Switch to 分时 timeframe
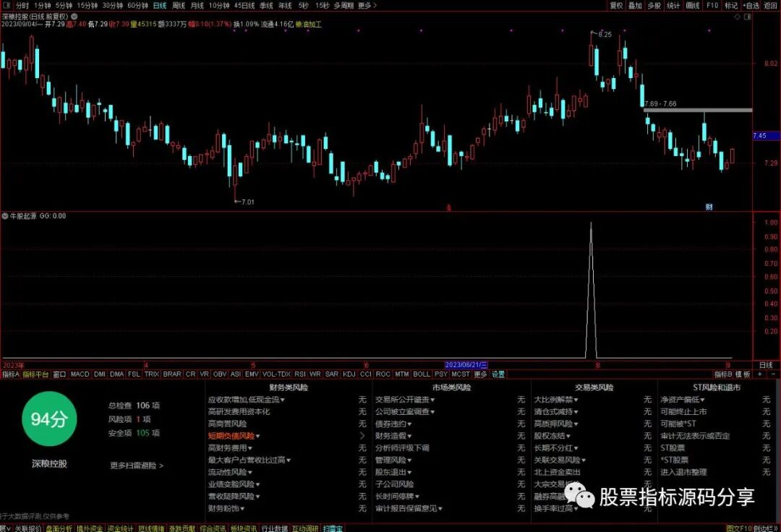781x532 pixels. [x=22, y=6]
